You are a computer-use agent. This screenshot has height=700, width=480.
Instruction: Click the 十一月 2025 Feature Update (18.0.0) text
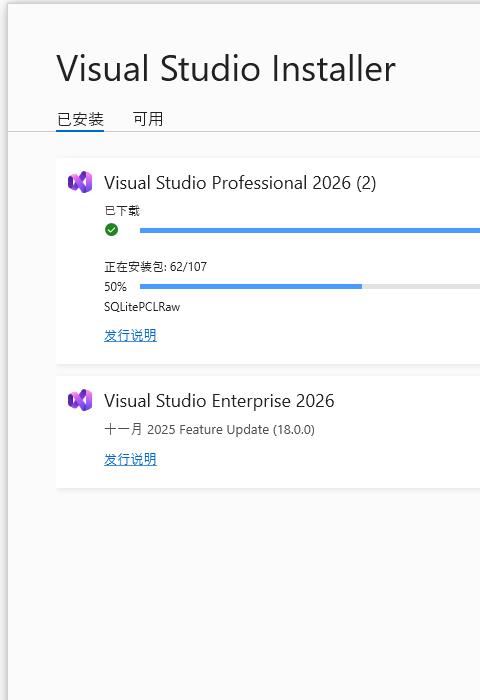(209, 429)
